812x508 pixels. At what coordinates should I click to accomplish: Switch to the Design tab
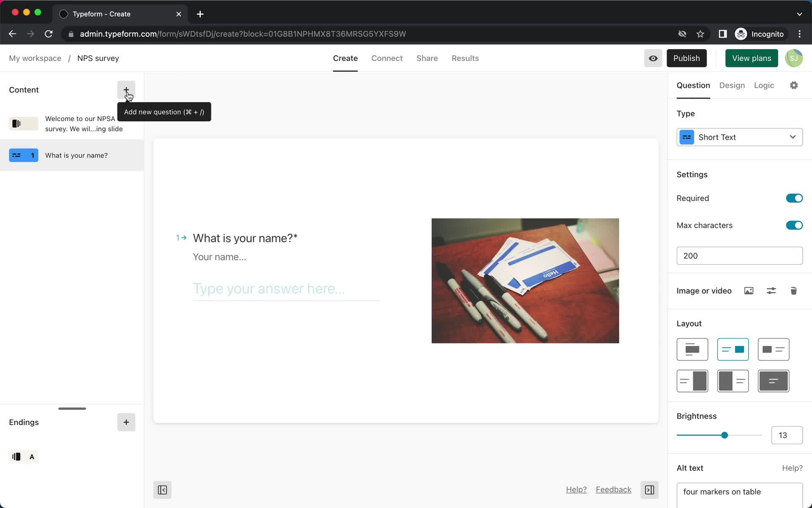(732, 85)
